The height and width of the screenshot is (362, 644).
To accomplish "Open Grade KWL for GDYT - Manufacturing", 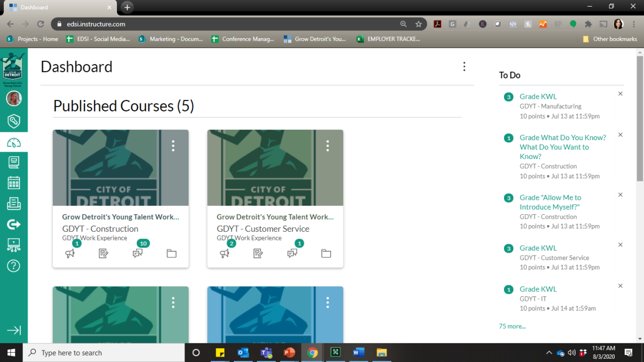I will pyautogui.click(x=538, y=97).
